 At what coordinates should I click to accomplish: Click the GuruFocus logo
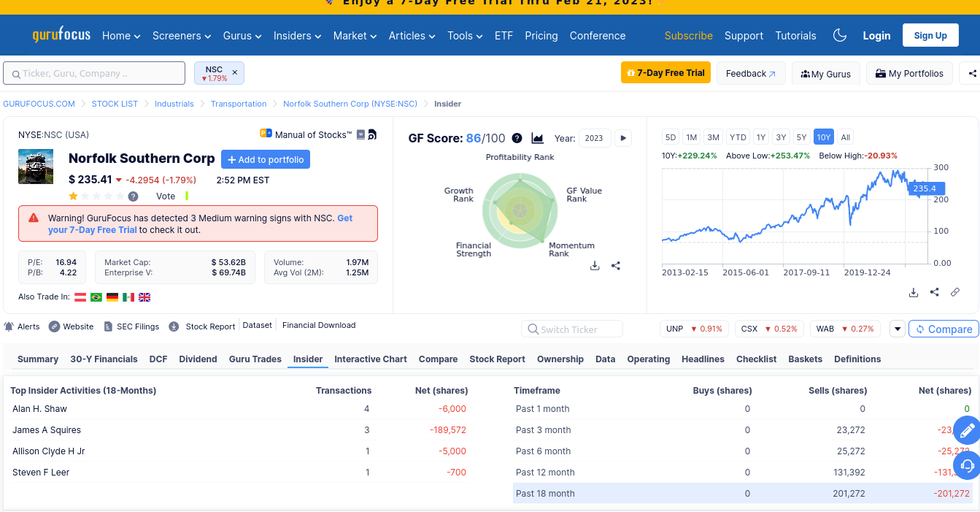pos(61,36)
